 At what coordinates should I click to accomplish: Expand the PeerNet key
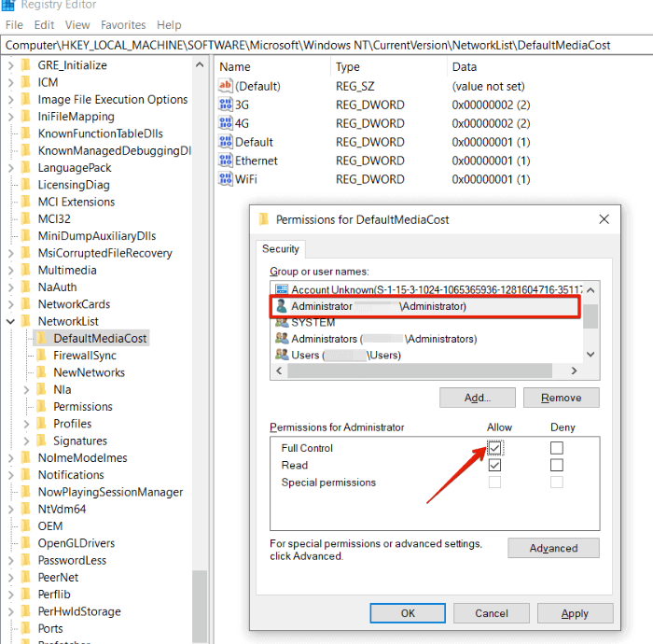click(x=11, y=578)
